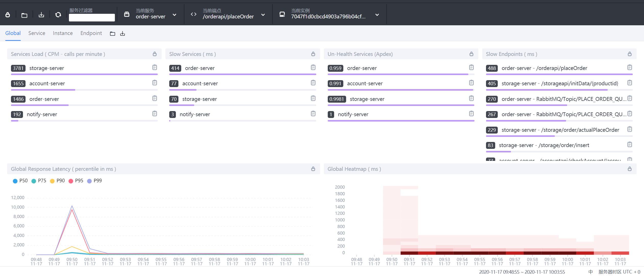This screenshot has width=644, height=276.
Task: Focus the service filter input field
Action: pyautogui.click(x=92, y=18)
